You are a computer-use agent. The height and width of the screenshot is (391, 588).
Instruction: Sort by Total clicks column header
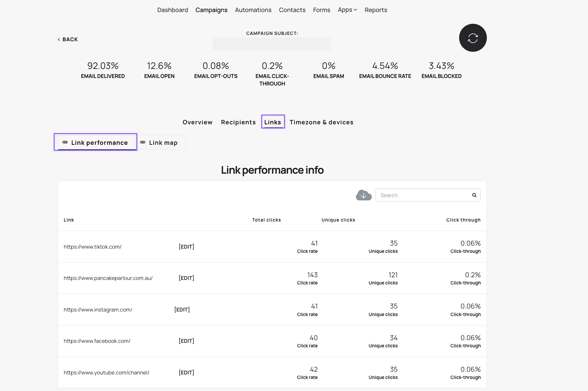click(x=266, y=220)
